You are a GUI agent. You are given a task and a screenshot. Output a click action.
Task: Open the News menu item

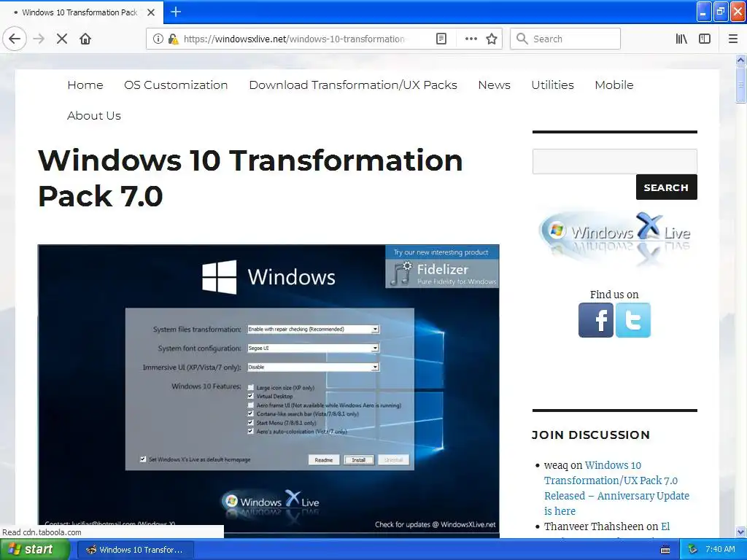click(494, 85)
